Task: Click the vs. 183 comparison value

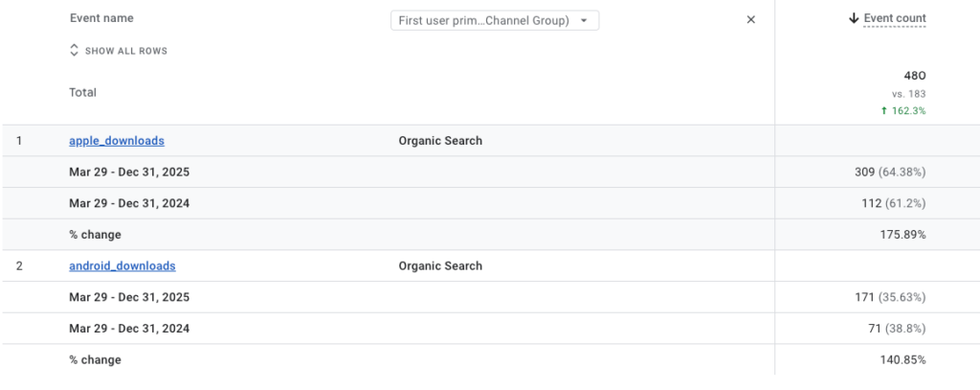Action: (x=909, y=95)
